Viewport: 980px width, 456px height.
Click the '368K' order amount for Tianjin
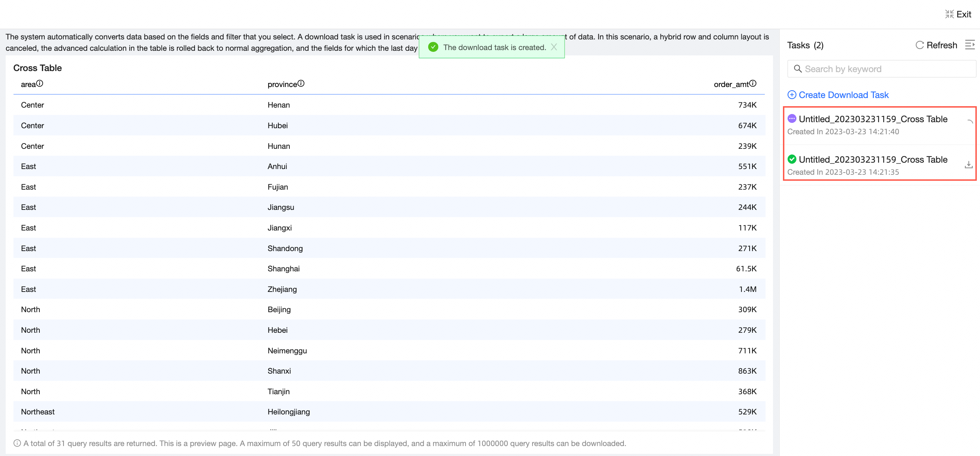click(x=747, y=391)
